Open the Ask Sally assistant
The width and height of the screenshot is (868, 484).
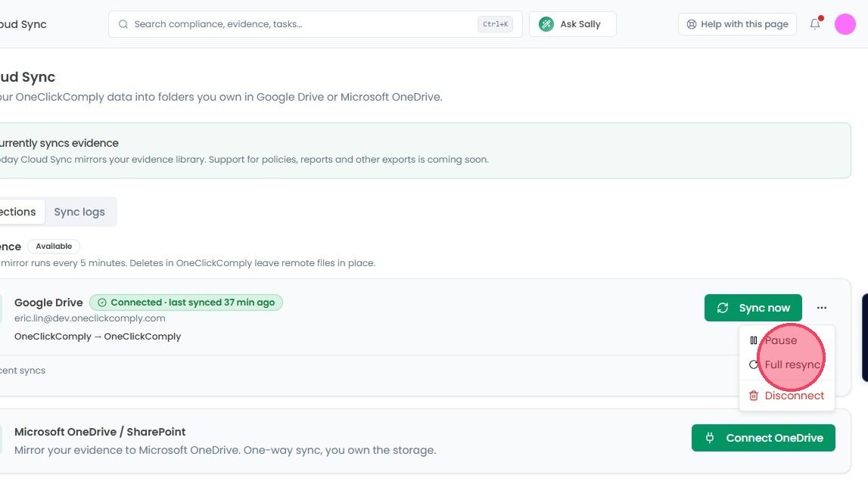(572, 24)
